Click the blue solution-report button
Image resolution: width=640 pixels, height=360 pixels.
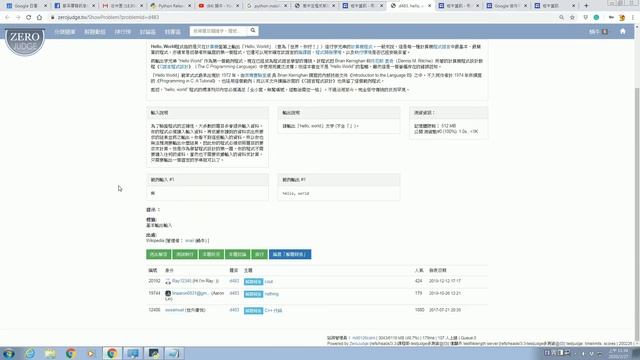[290, 254]
